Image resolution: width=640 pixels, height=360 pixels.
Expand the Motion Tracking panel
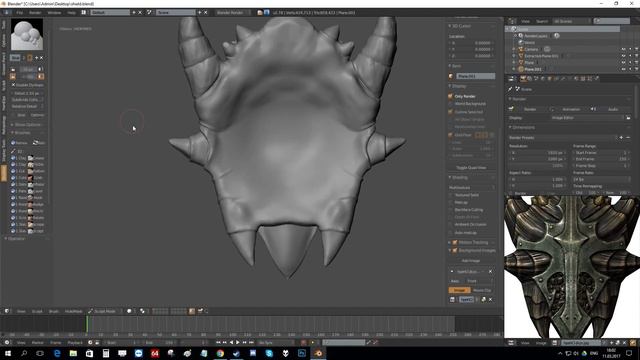pos(450,242)
